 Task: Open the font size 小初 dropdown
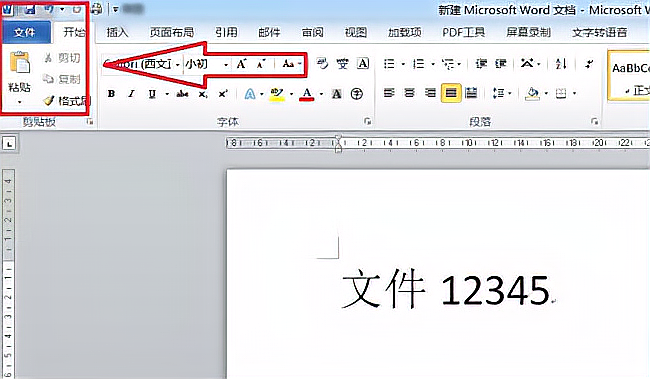pos(226,65)
